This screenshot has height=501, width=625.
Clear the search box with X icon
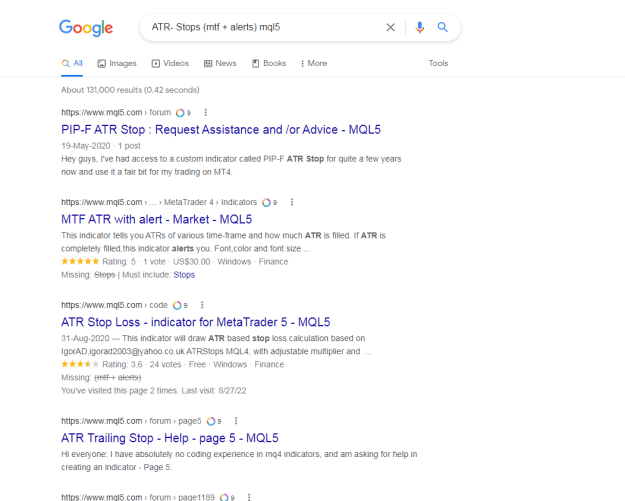(x=391, y=27)
